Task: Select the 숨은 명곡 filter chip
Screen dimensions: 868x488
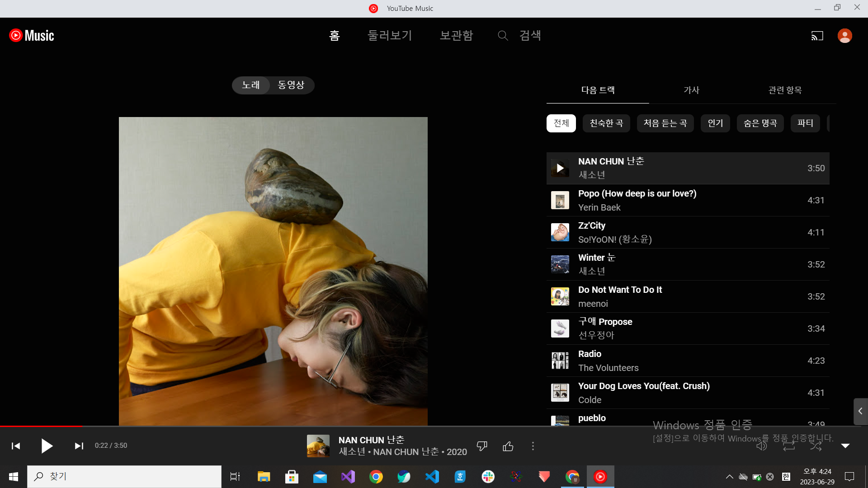Action: point(760,123)
